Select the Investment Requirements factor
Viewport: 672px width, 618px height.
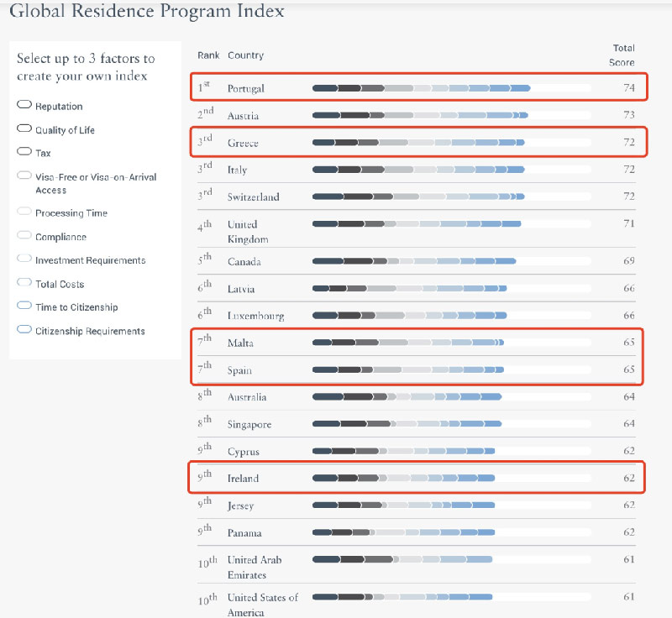point(24,259)
